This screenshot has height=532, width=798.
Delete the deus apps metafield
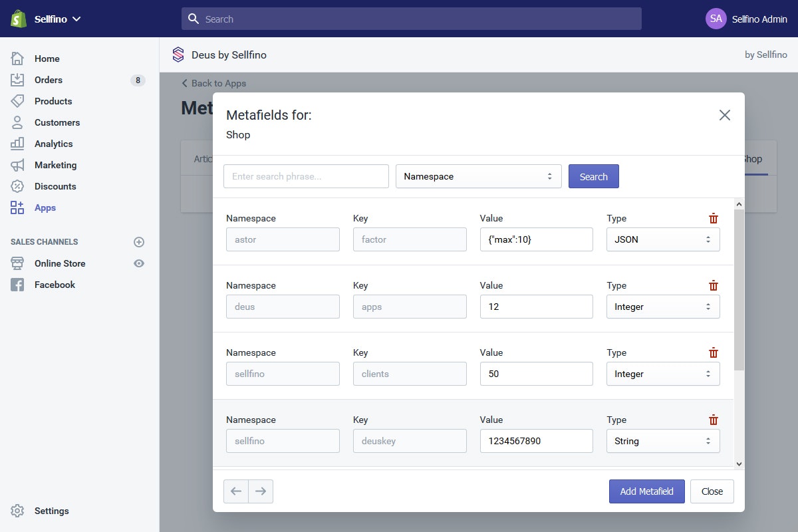[x=714, y=285]
